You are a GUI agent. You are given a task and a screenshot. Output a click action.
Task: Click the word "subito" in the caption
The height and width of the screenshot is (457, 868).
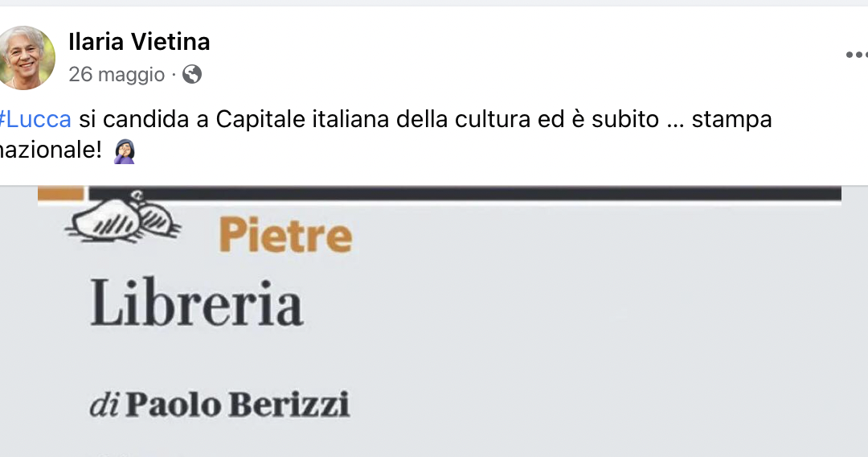point(625,119)
